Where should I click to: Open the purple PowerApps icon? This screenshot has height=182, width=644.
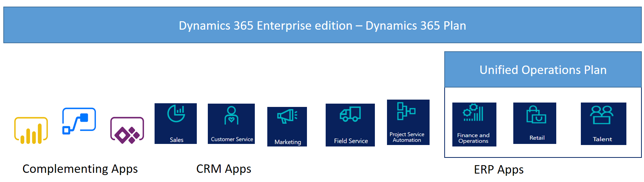(127, 130)
